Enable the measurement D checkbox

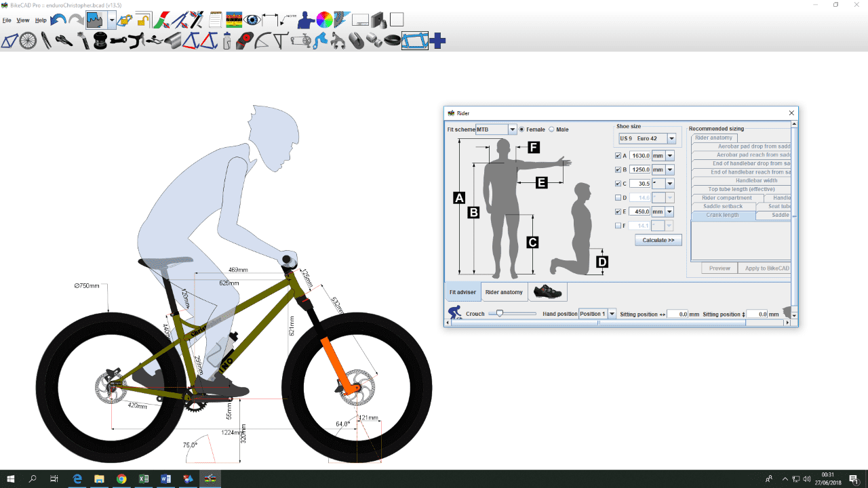point(617,198)
